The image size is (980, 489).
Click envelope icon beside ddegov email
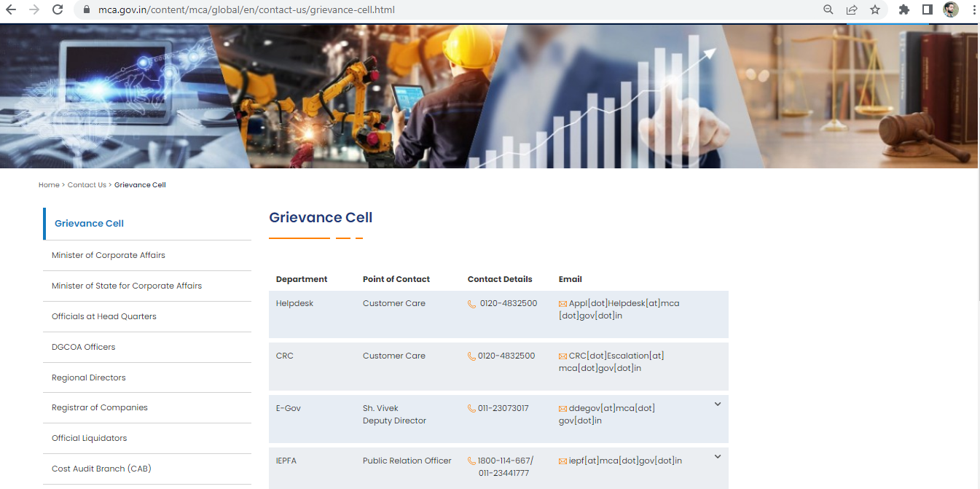[x=562, y=409]
